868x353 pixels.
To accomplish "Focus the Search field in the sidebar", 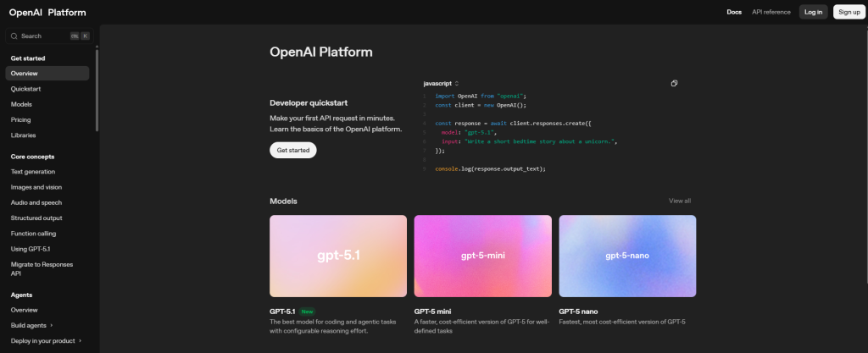I will coord(50,36).
